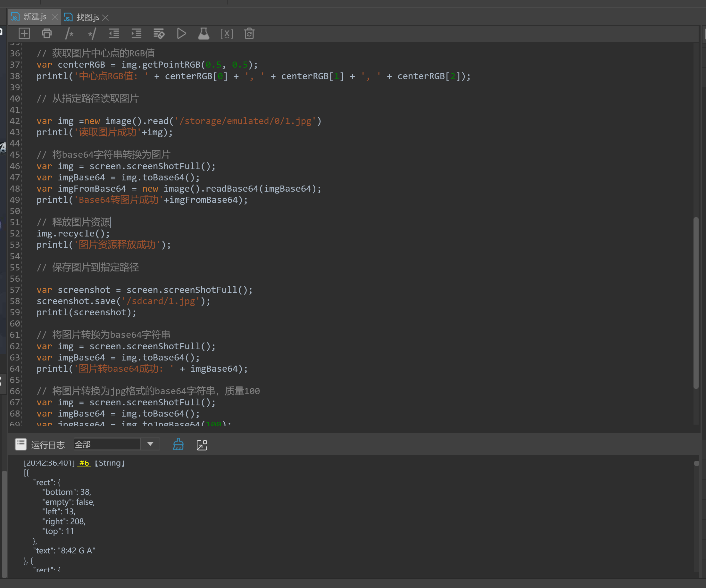Click the 运行日志 log panel icon
The width and height of the screenshot is (706, 588).
point(21,444)
